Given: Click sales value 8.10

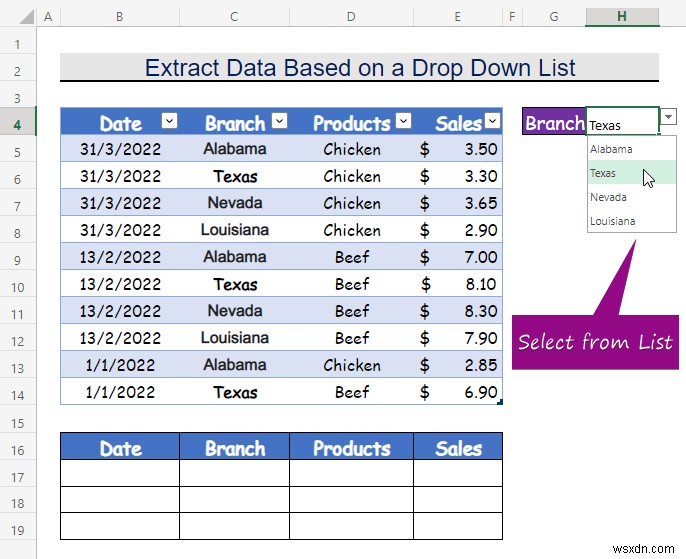Looking at the screenshot, I should click(x=481, y=284).
